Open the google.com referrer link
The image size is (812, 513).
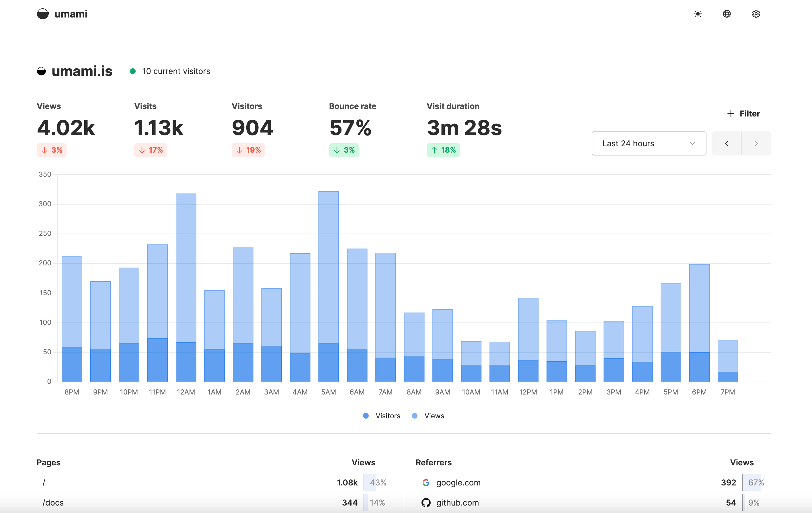(458, 483)
